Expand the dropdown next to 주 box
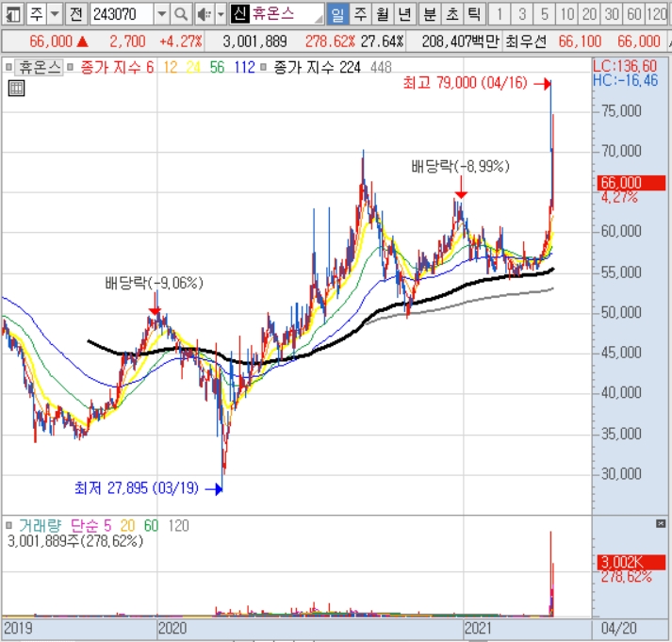Image resolution: width=672 pixels, height=642 pixels. pyautogui.click(x=55, y=14)
